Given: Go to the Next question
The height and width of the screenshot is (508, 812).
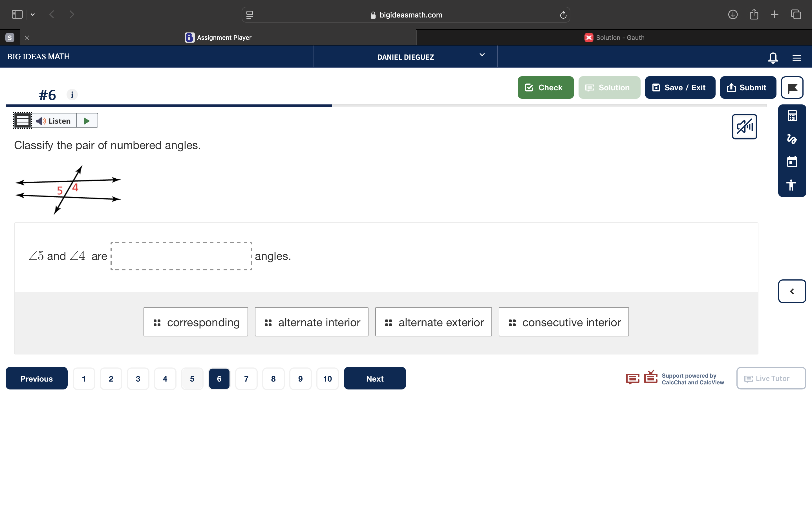Looking at the screenshot, I should [x=375, y=378].
